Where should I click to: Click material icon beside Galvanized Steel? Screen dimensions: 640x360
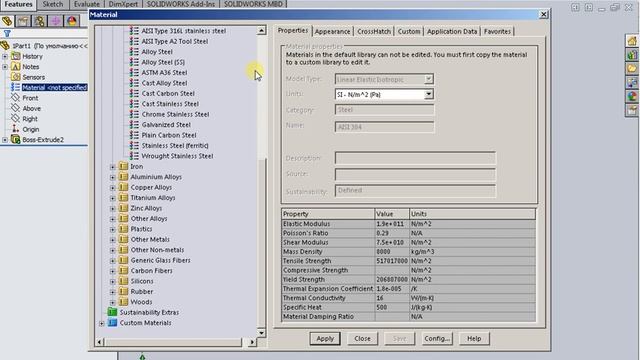coord(134,124)
